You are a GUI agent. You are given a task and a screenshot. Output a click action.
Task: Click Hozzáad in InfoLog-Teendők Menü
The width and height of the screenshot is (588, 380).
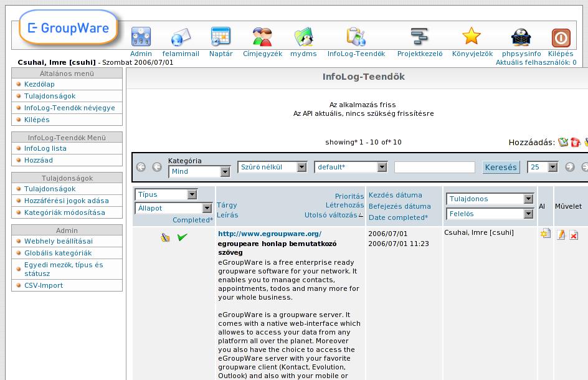(x=39, y=160)
